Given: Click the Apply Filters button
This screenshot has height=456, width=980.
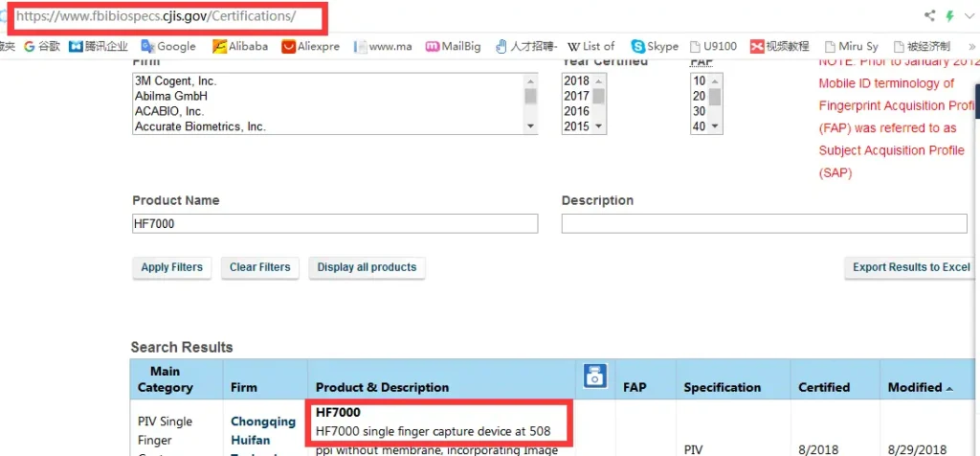Looking at the screenshot, I should pyautogui.click(x=171, y=267).
